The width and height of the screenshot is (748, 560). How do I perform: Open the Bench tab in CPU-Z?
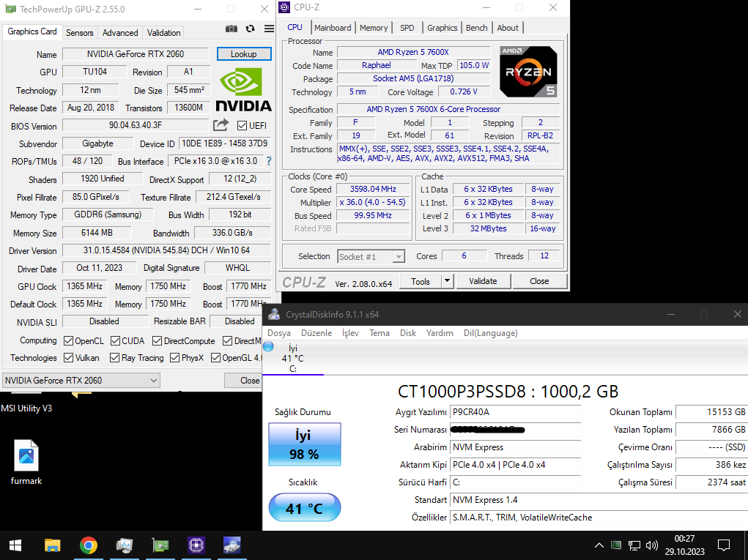point(476,28)
